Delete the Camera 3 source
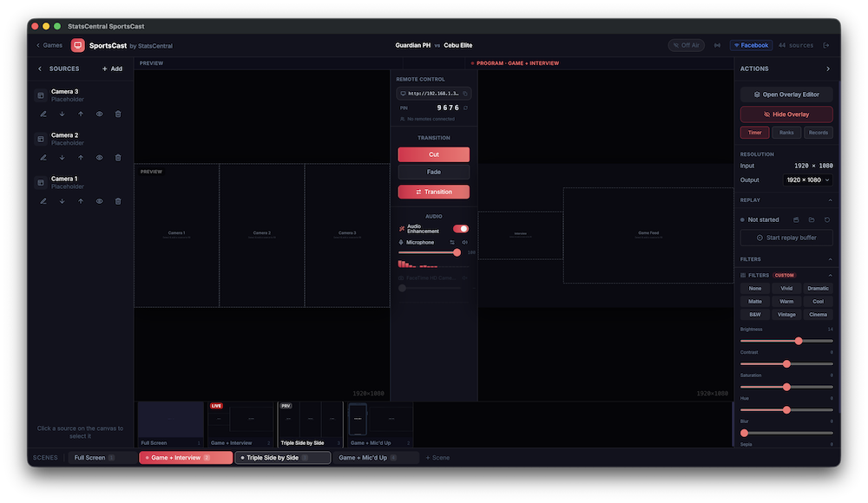This screenshot has height=503, width=868. (118, 114)
